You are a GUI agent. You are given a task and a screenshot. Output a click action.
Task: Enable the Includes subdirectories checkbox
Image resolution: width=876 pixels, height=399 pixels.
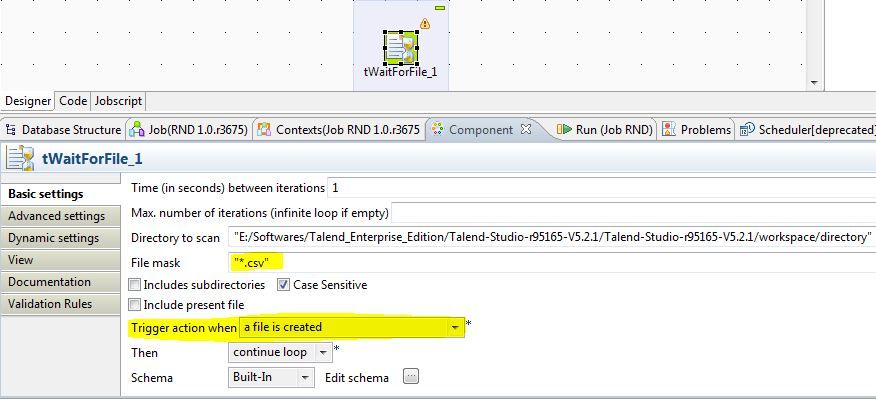tap(135, 285)
